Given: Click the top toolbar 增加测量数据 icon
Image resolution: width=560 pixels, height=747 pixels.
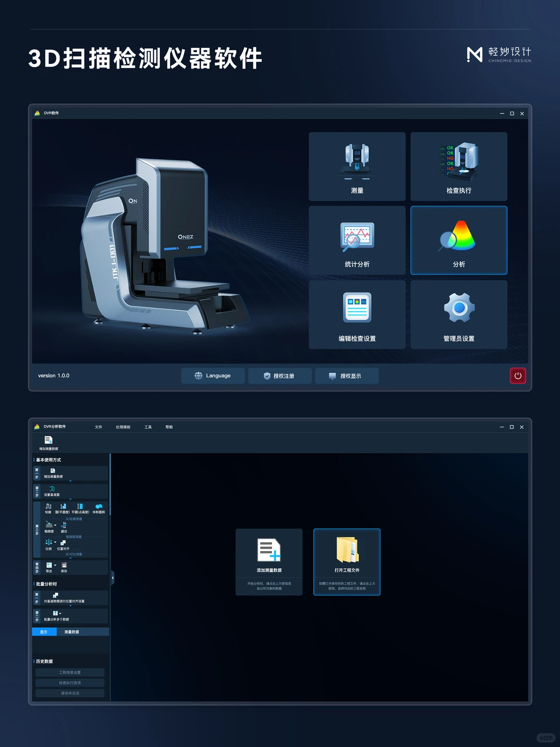Looking at the screenshot, I should coord(48,440).
